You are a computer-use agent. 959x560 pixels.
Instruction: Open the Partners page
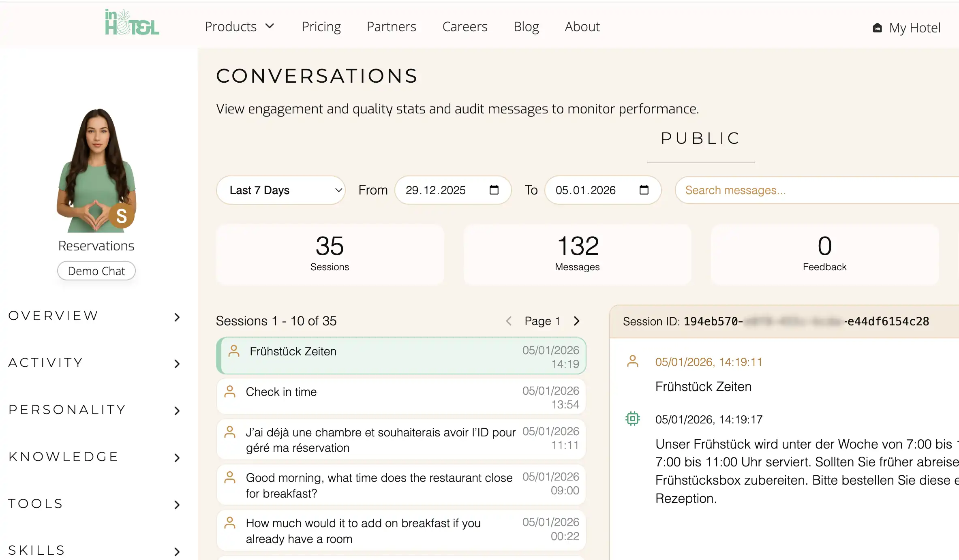coord(391,27)
